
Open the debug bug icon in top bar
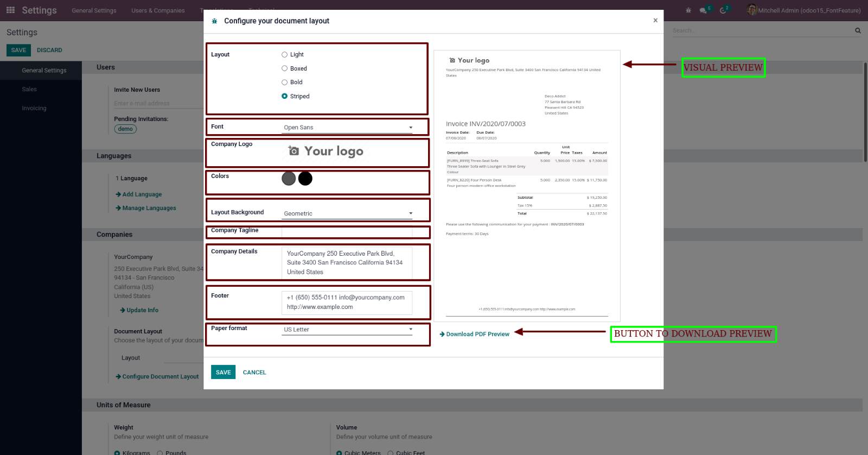688,10
